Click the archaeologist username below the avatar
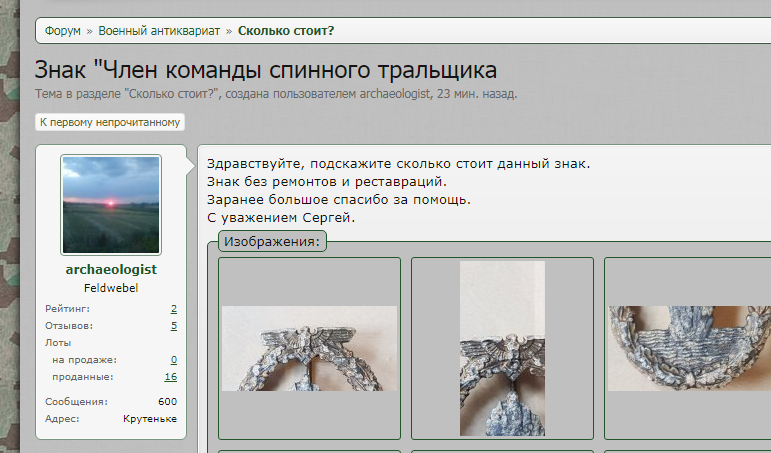This screenshot has height=453, width=771. tap(111, 270)
